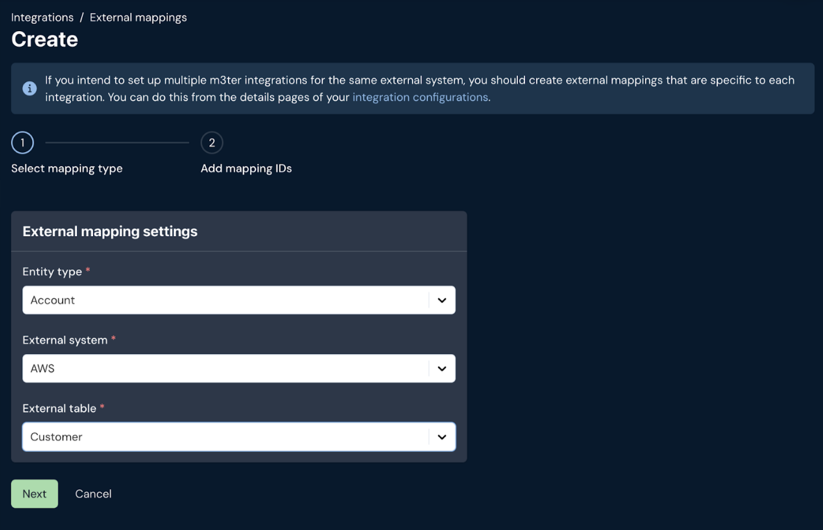823x530 pixels.
Task: Click the External mapping settings heading
Action: [x=110, y=231]
